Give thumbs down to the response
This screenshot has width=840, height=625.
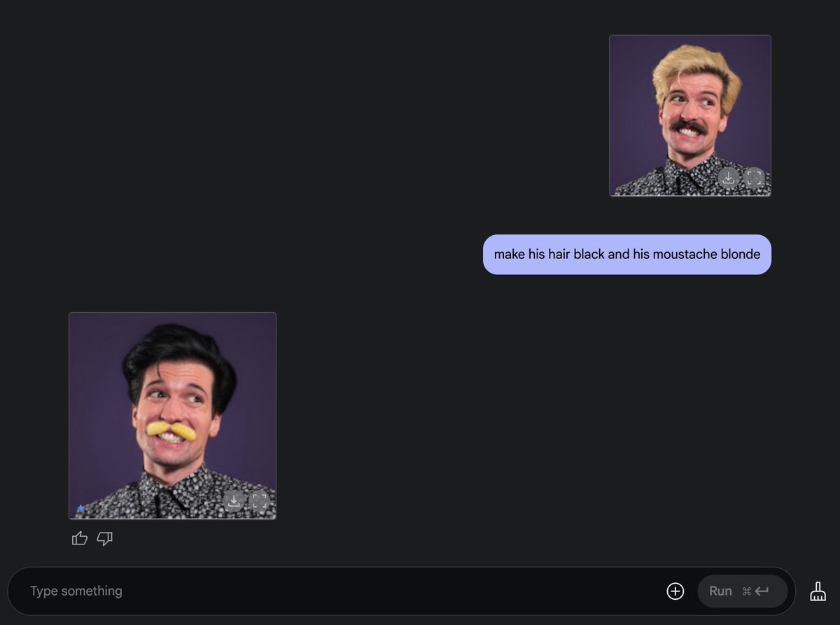[x=105, y=538]
